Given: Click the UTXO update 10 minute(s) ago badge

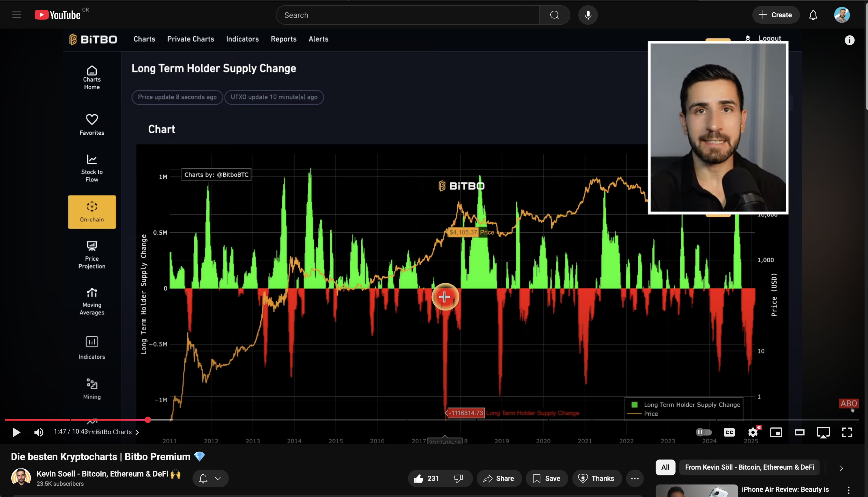Looking at the screenshot, I should [x=274, y=97].
